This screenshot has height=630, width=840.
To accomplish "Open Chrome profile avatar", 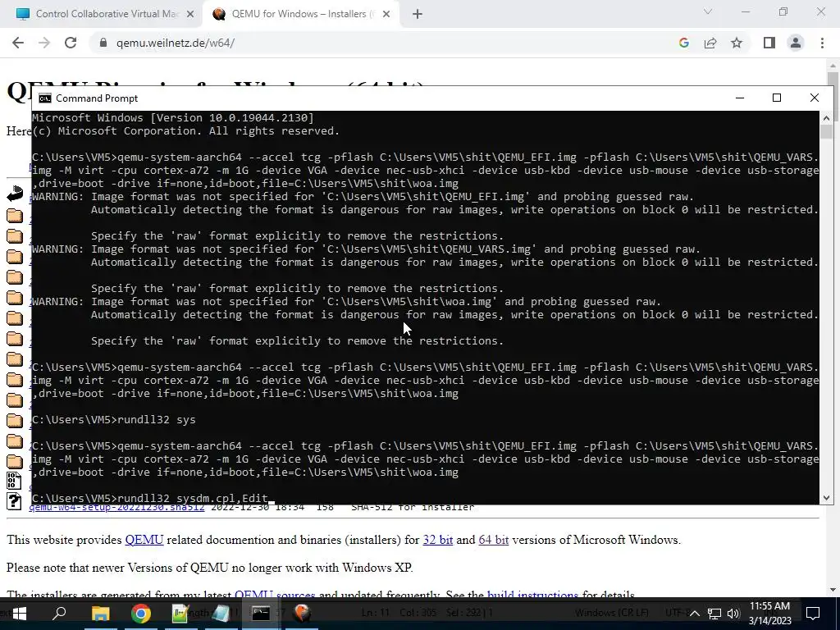I will [x=796, y=43].
